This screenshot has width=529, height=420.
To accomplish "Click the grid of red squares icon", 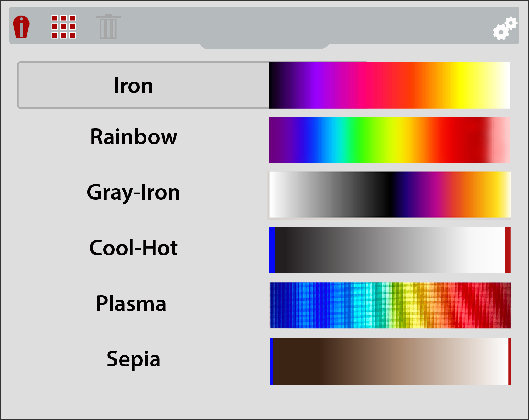I will coord(63,27).
